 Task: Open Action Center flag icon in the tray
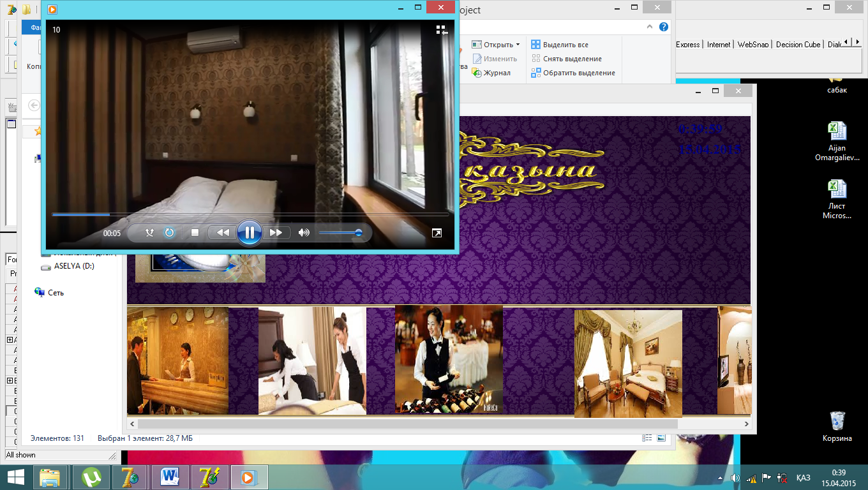point(767,478)
